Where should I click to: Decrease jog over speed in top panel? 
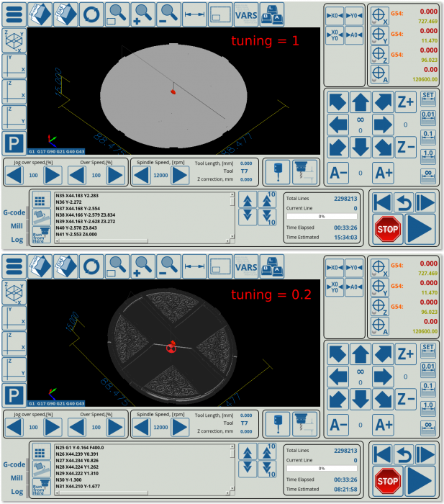tap(14, 175)
